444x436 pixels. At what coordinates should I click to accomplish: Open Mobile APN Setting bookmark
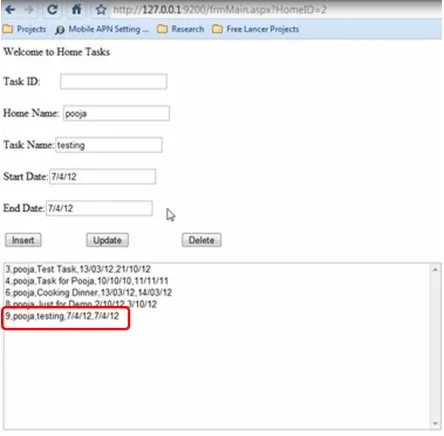pos(101,29)
